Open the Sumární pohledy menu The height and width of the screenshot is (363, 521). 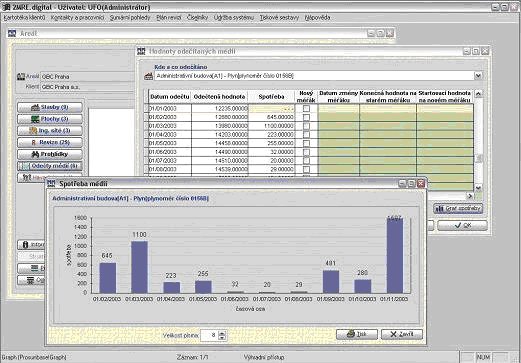(x=130, y=18)
